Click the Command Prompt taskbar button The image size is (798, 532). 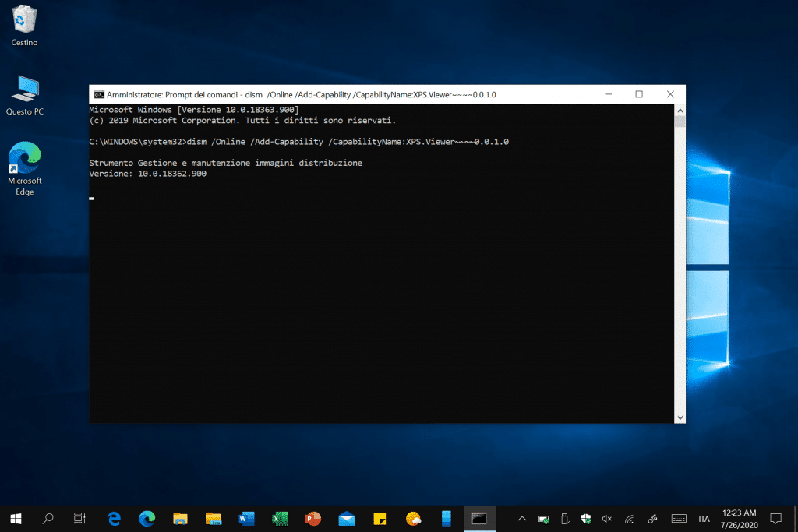tap(480, 518)
